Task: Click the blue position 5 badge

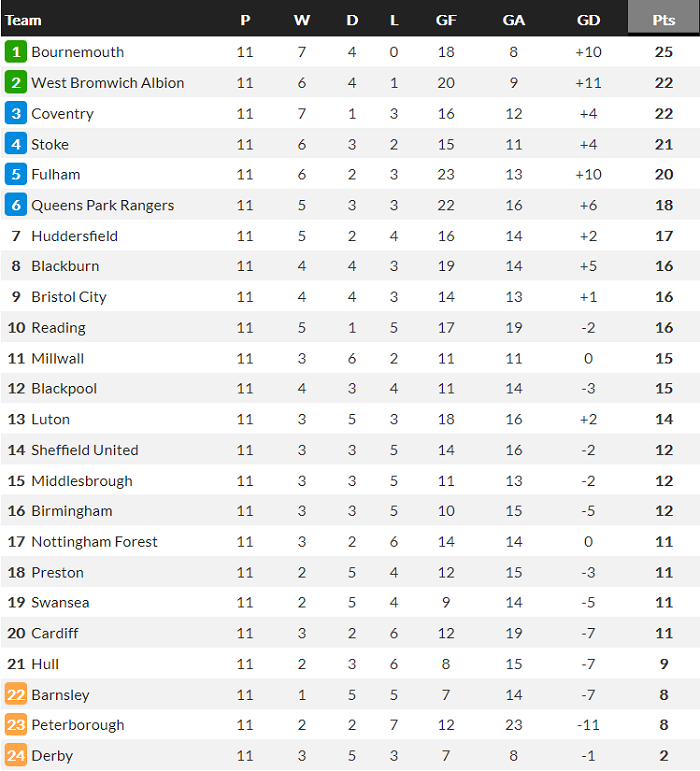Action: click(15, 175)
